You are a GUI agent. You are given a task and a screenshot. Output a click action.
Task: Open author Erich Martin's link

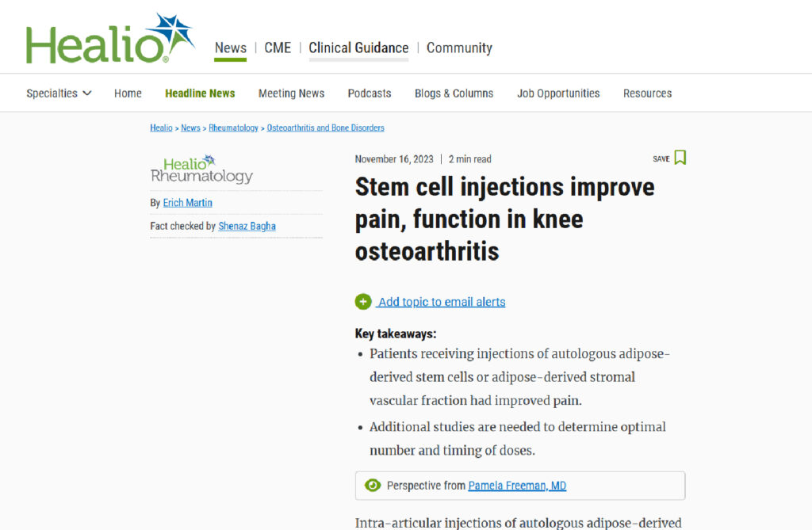click(x=188, y=203)
